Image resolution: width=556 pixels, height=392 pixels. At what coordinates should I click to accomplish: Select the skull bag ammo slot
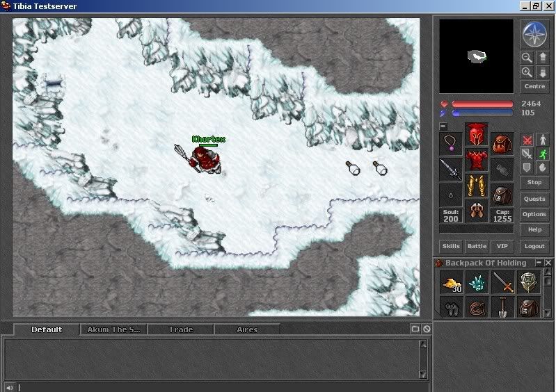pyautogui.click(x=502, y=195)
